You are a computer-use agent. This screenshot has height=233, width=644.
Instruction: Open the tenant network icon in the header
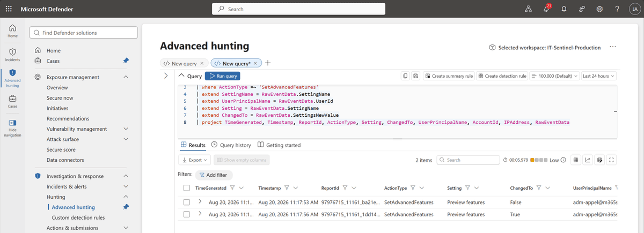pyautogui.click(x=528, y=9)
